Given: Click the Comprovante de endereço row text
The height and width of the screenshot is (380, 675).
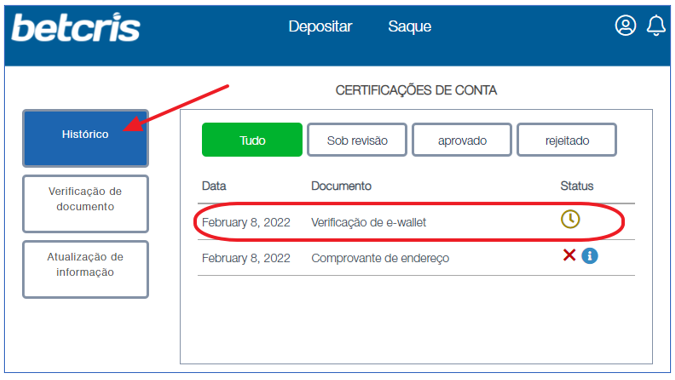Looking at the screenshot, I should (380, 258).
